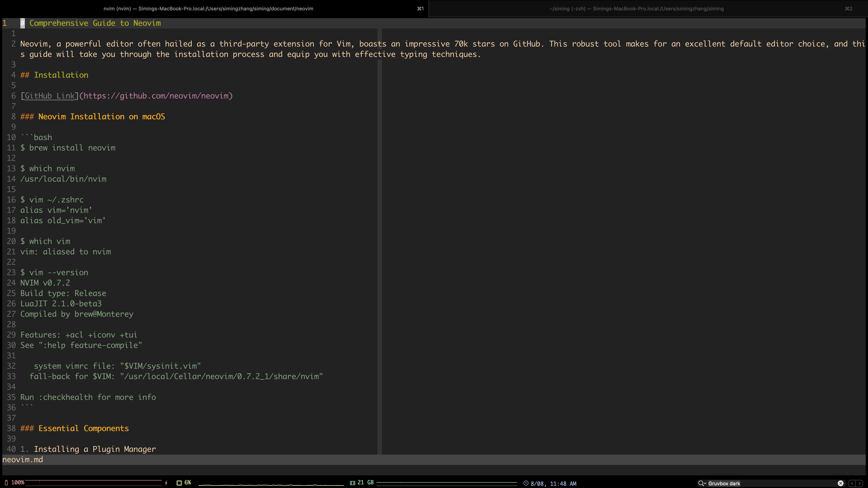This screenshot has width=868, height=488.
Task: Click the fall-back for $VIM line
Action: tap(176, 377)
